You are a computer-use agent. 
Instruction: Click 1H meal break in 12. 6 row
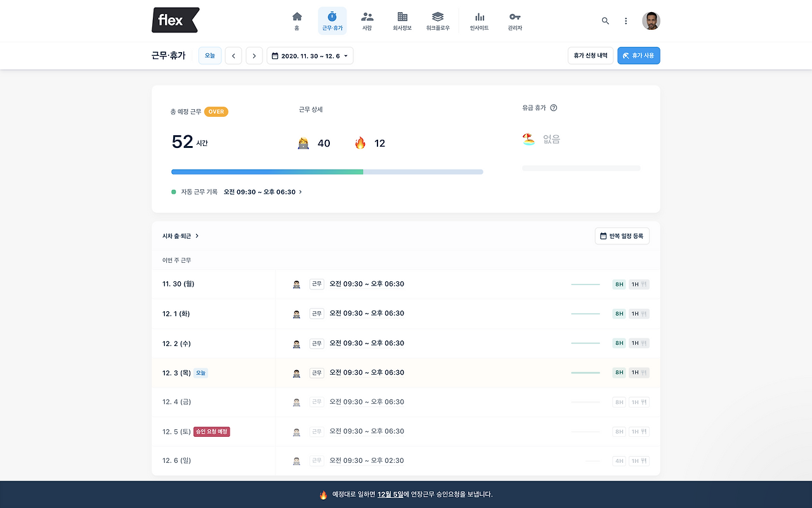(x=639, y=461)
